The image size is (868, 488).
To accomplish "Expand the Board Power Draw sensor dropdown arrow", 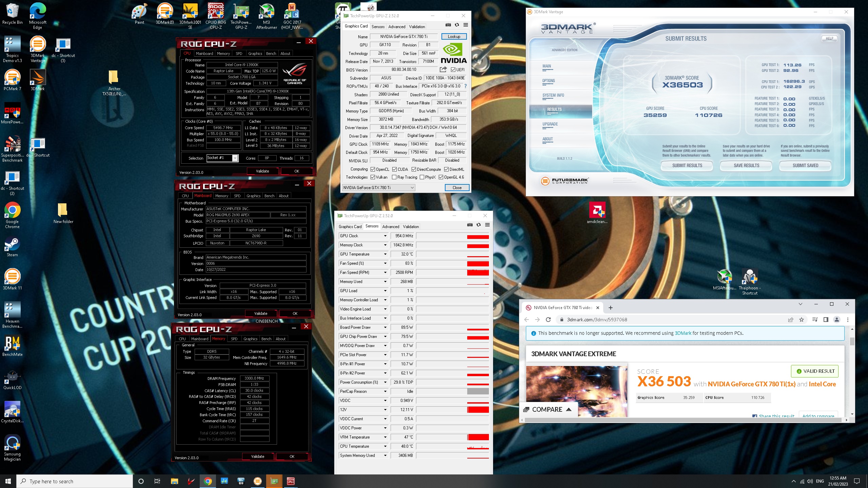I will click(385, 327).
